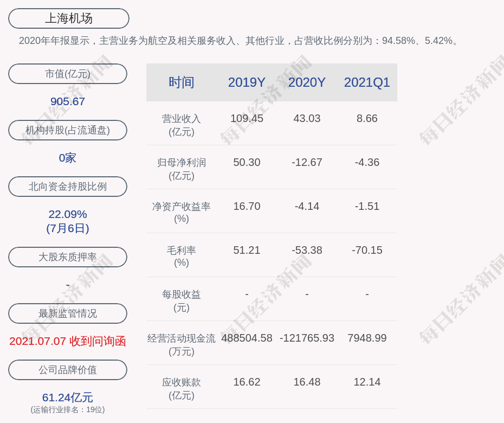This screenshot has width=504, height=423.
Task: Click ROE value -4.14
Action: click(307, 206)
